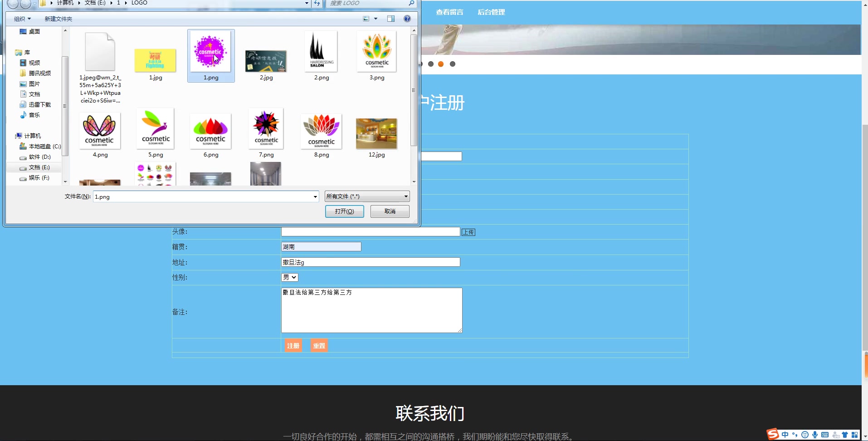Click 后台管理 in webpage nav
Screen dimensions: 868x441
pos(491,12)
